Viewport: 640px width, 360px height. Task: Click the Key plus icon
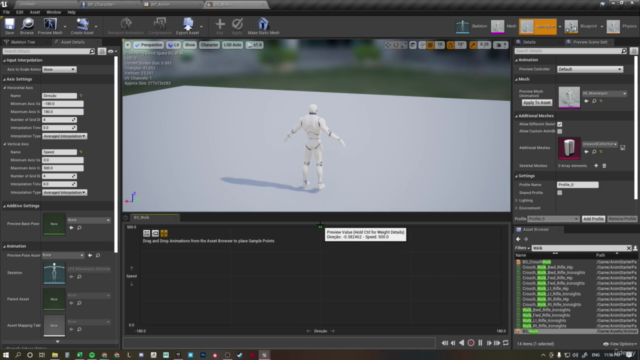coord(220,24)
